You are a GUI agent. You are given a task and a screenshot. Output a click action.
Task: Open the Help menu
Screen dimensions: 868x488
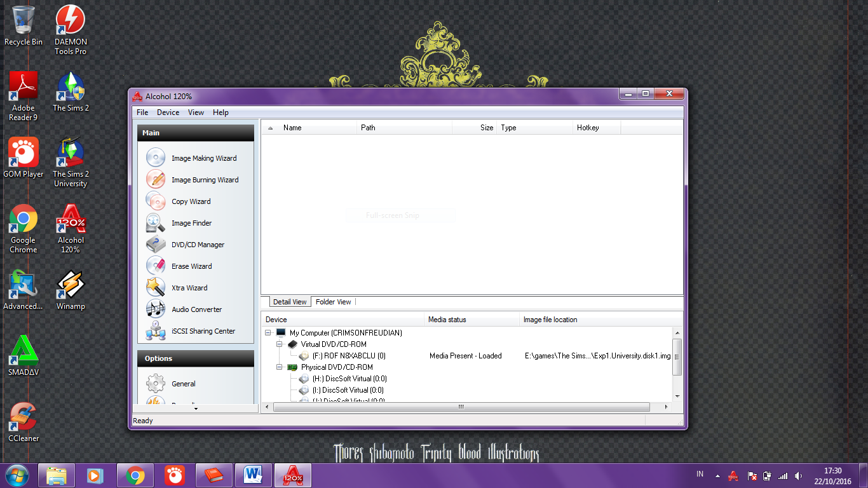click(x=221, y=112)
